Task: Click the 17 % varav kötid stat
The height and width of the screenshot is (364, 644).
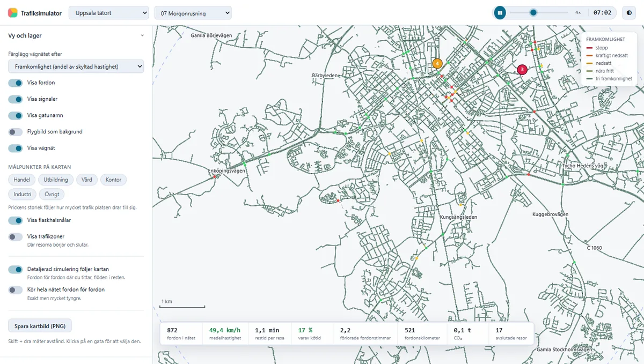Action: 312,333
